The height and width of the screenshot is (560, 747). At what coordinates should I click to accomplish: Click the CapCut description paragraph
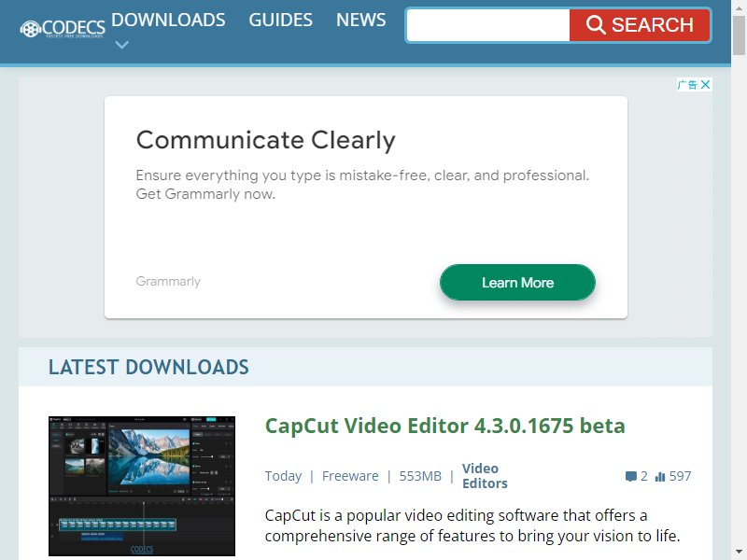472,525
